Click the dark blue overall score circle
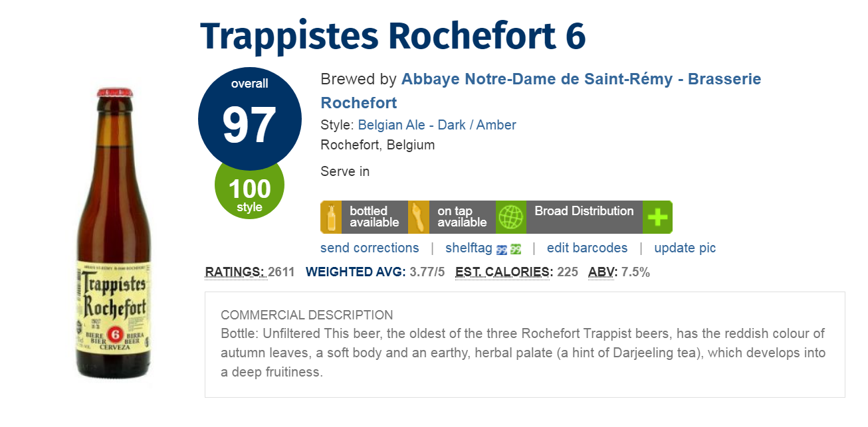The height and width of the screenshot is (427, 868). tap(249, 118)
